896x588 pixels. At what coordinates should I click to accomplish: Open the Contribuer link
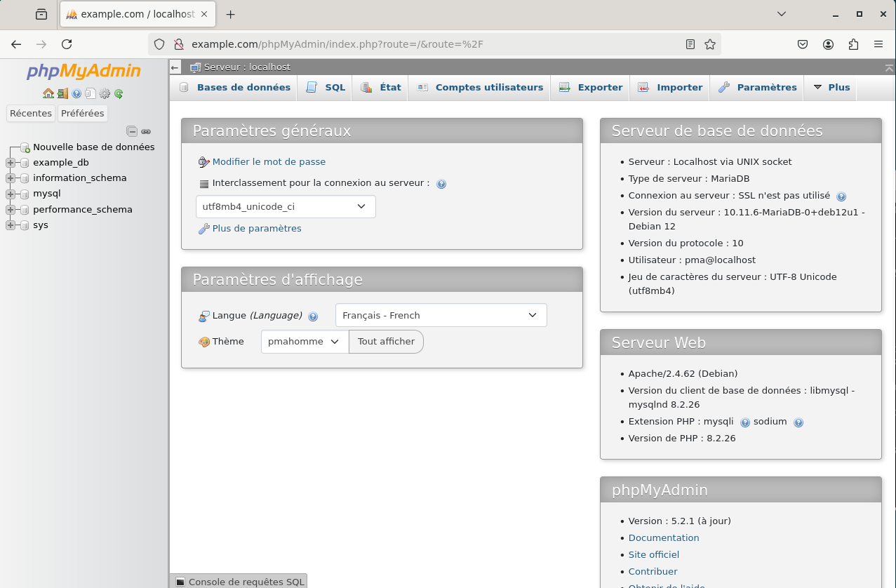coord(653,572)
